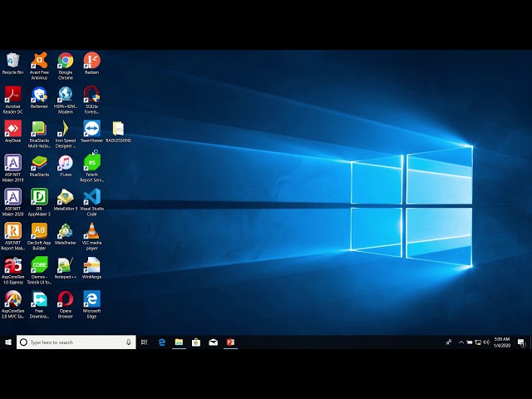
Task: Open Google Chrome desktop shortcut
Action: 66,66
